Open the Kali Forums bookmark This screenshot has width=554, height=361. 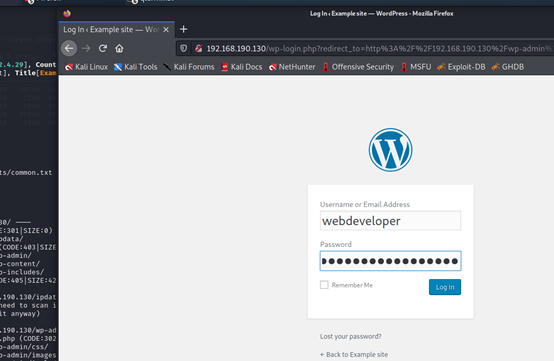tap(189, 67)
